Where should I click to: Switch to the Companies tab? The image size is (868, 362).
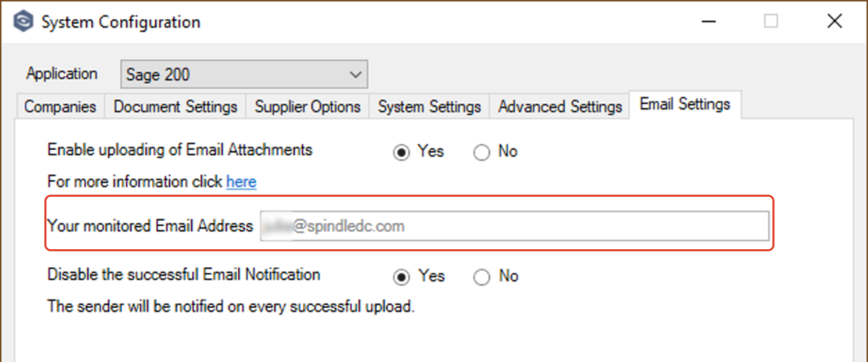60,106
